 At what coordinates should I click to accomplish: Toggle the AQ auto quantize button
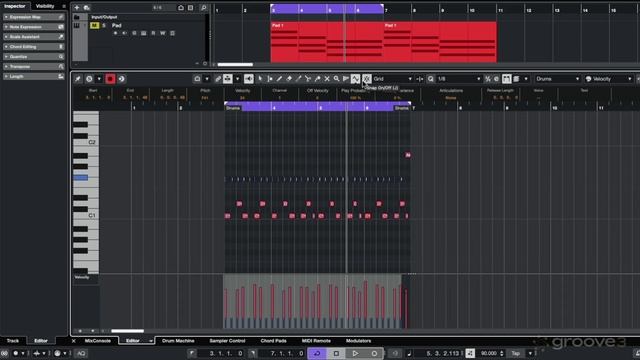[x=81, y=353]
